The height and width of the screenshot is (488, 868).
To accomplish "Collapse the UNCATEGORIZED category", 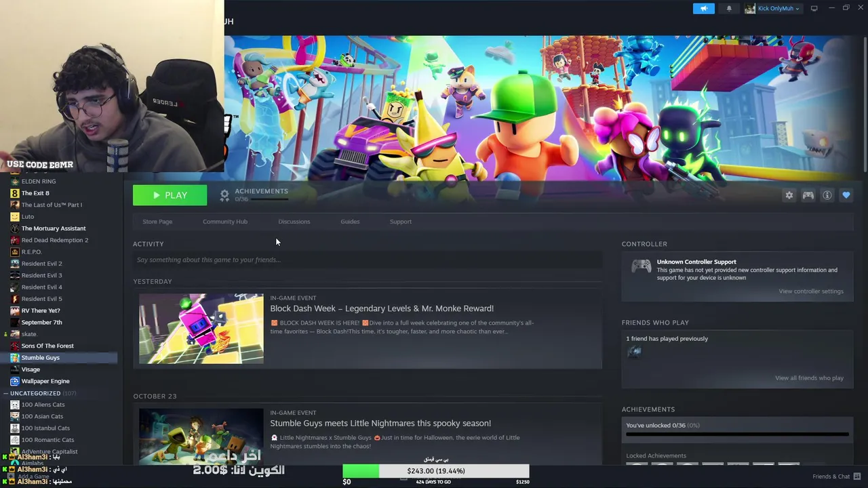I will point(5,393).
